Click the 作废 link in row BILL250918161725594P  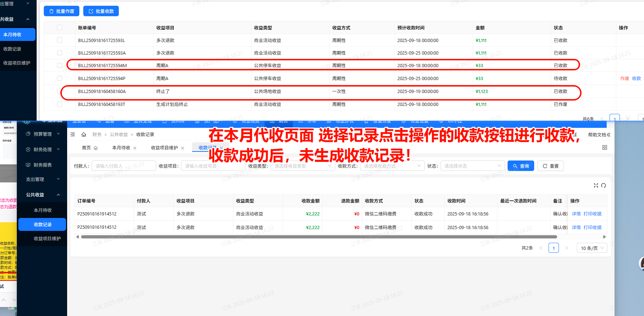pyautogui.click(x=625, y=78)
